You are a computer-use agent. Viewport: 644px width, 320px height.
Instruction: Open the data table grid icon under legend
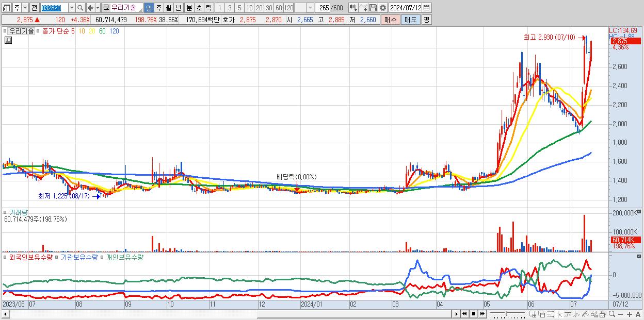click(x=8, y=40)
